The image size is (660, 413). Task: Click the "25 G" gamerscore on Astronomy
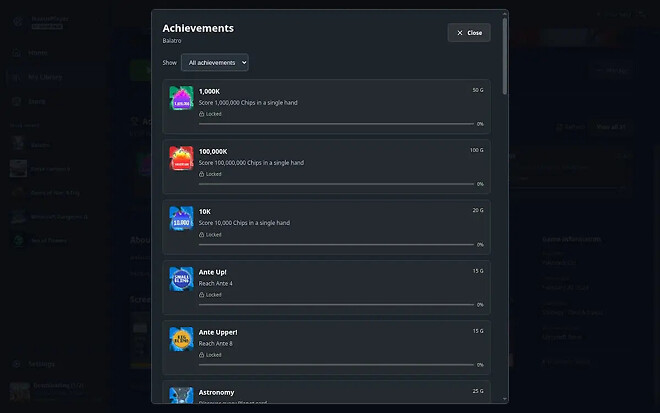[x=478, y=391]
